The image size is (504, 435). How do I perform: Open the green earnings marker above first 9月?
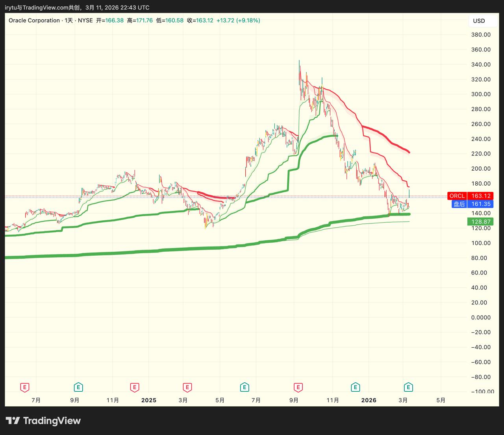(x=79, y=387)
